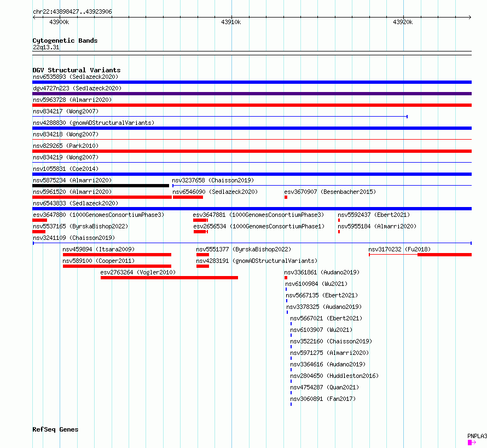Open the nsv5963728 (Almarri2020) variant label
Image resolution: width=487 pixels, height=448 pixels.
72,100
